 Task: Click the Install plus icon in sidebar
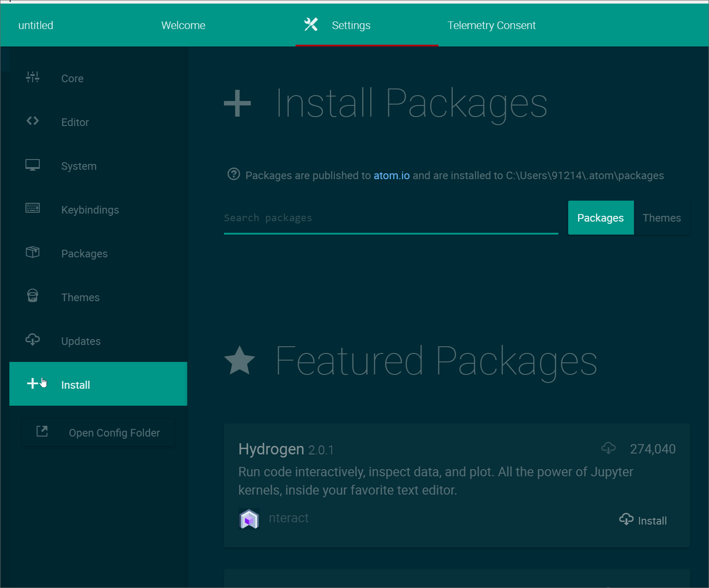click(33, 383)
